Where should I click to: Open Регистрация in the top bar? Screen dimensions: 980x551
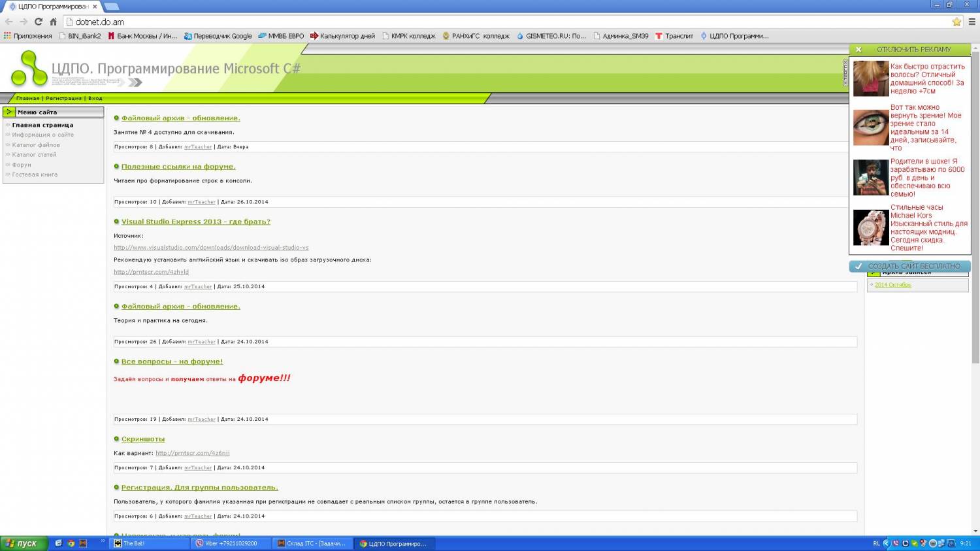point(63,99)
